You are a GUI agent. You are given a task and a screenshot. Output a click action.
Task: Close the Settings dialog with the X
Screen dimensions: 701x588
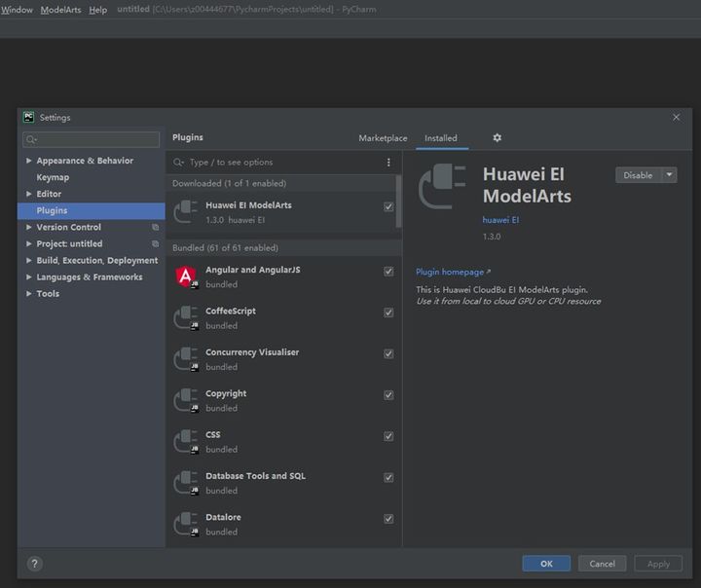[x=676, y=117]
